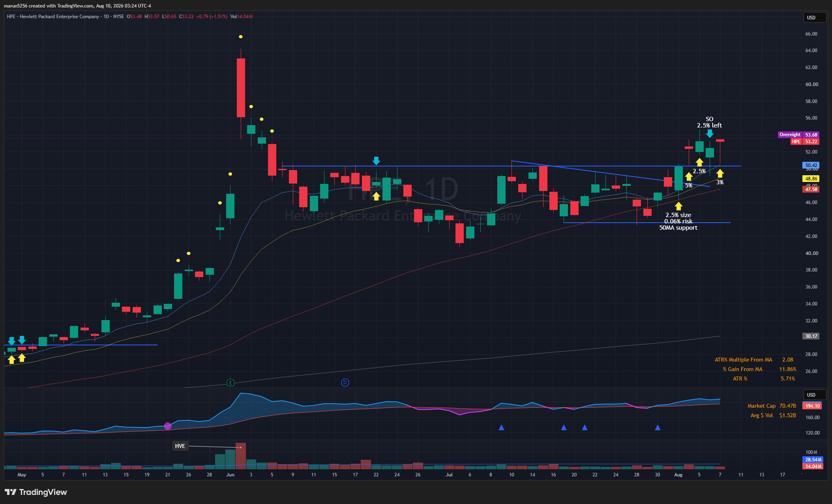Viewport: 832px width, 504px height.
Task: Select the yellow up arrow above the "3%" label
Action: [720, 173]
